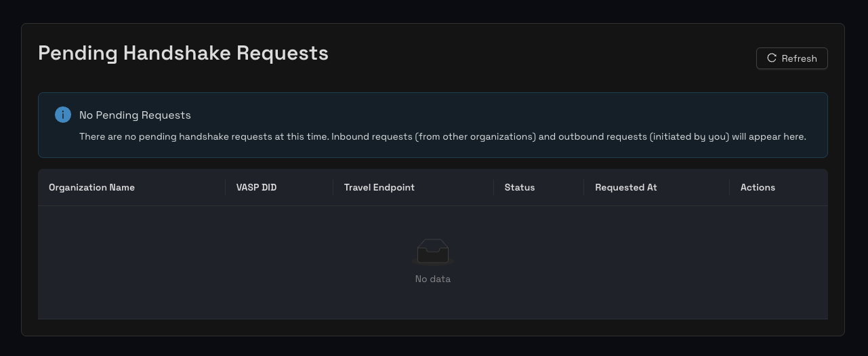Click the circular arrow icon inside Refresh
868x356 pixels.
pos(771,58)
